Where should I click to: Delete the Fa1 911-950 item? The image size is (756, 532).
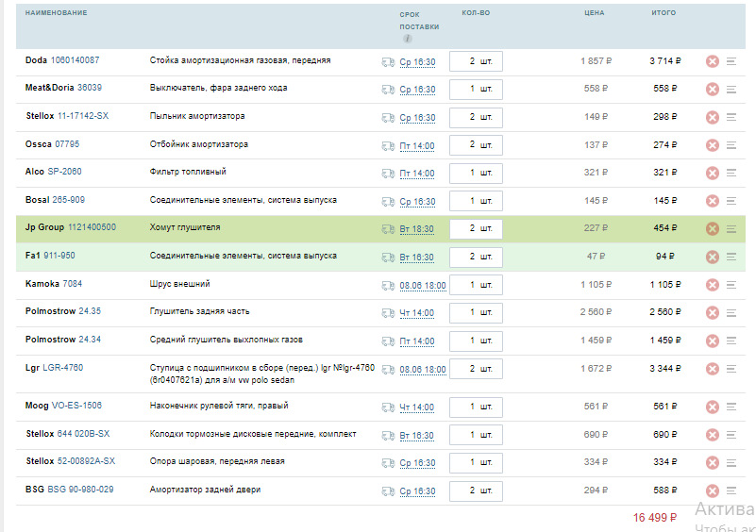coord(713,257)
